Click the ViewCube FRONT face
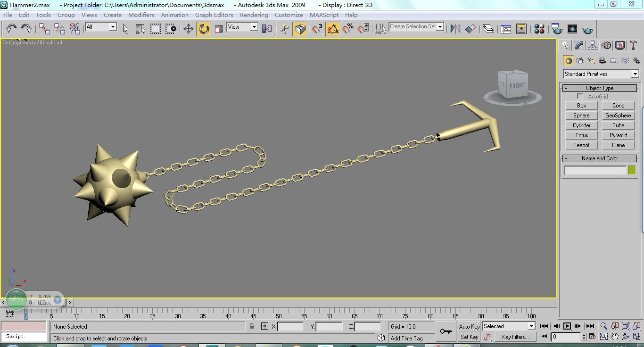 [517, 86]
